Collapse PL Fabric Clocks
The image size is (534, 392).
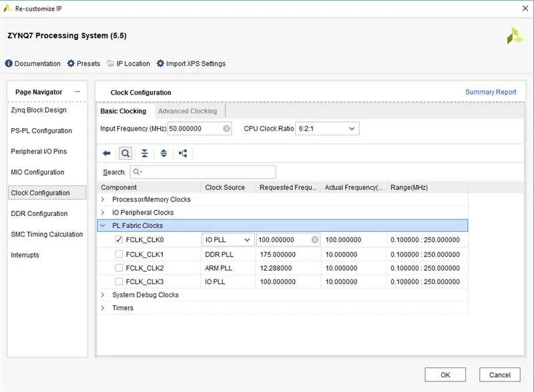pyautogui.click(x=103, y=225)
